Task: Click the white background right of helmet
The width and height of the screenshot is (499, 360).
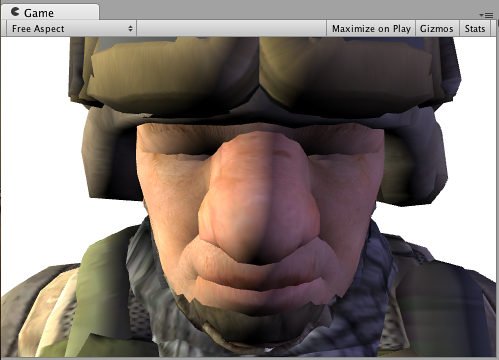Action: point(473,167)
